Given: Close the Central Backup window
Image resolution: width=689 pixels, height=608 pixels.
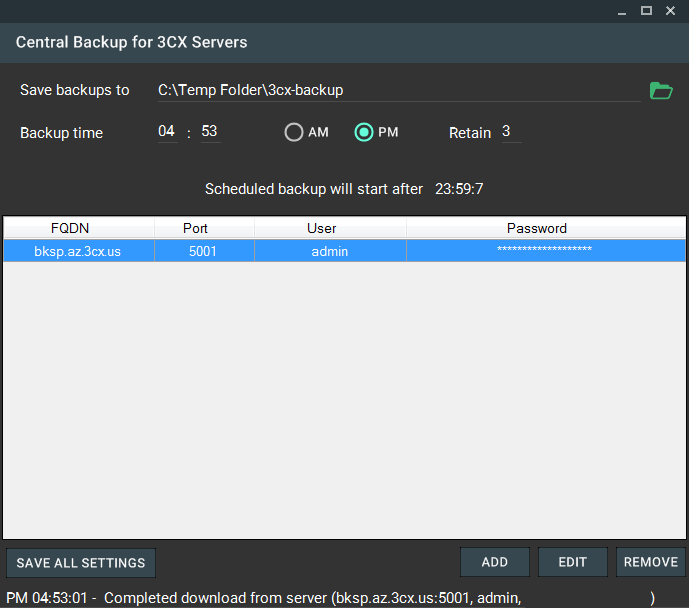Looking at the screenshot, I should [x=670, y=11].
